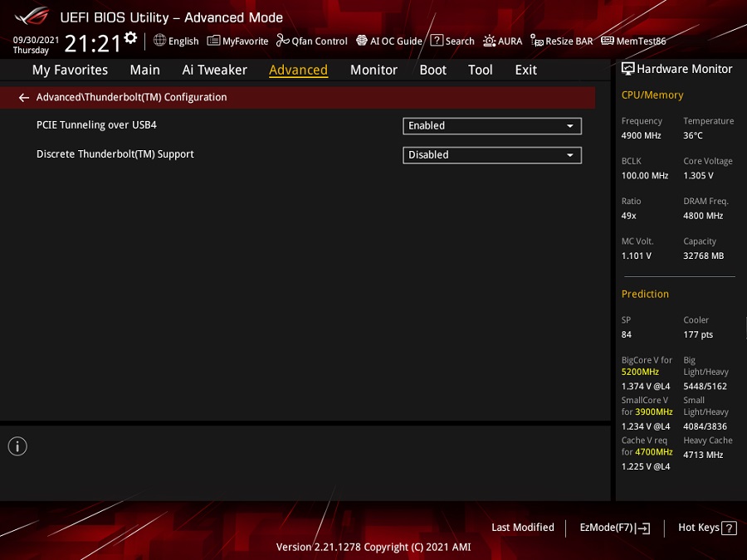Open AI OC Guide icon
The width and height of the screenshot is (747, 560).
[x=362, y=41]
